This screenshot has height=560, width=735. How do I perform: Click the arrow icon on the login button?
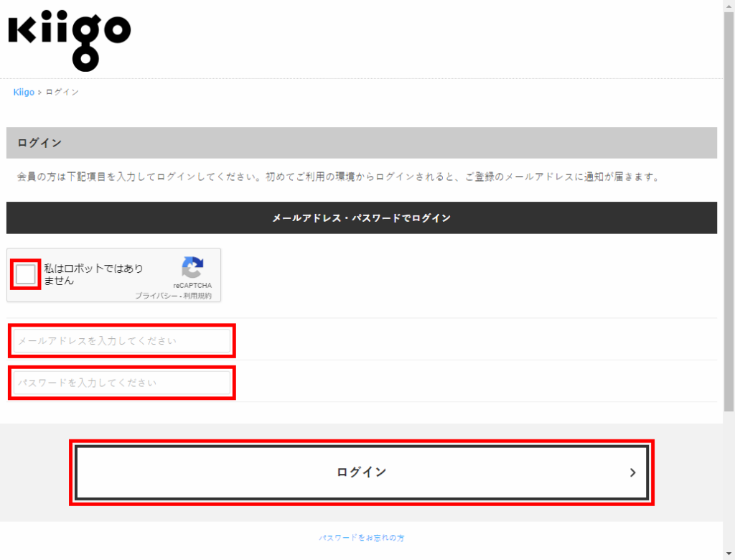632,473
